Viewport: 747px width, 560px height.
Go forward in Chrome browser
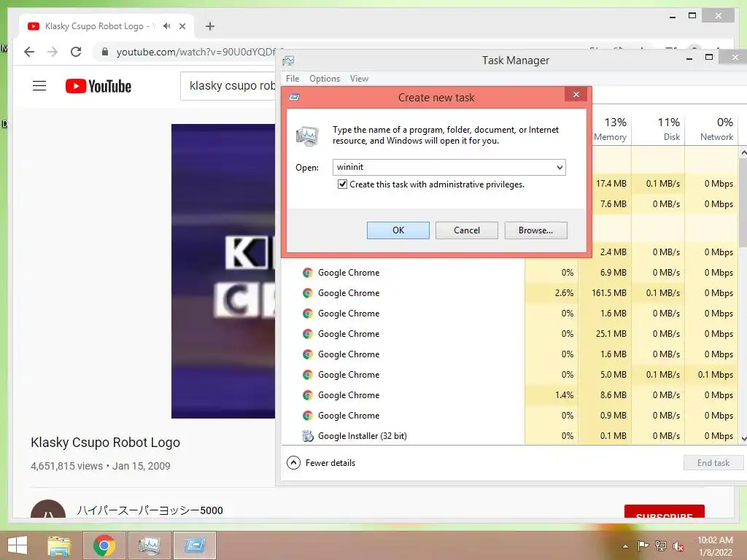53,52
